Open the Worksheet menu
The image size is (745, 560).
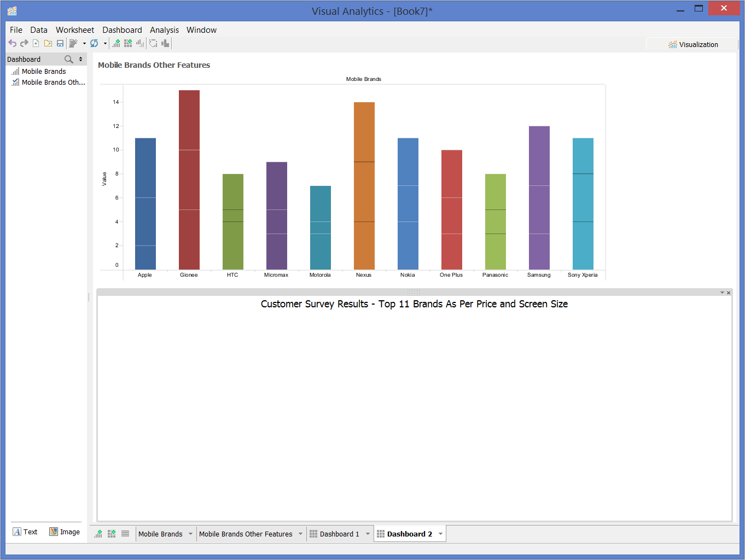[75, 30]
